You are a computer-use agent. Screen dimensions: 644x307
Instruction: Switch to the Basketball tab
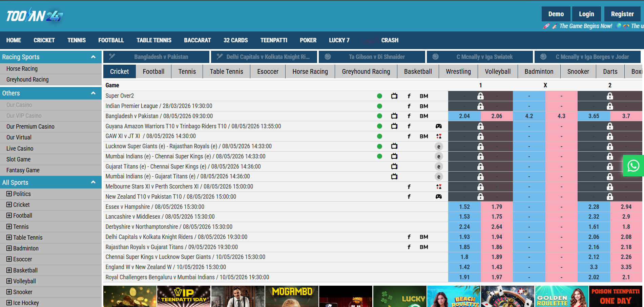coord(418,71)
